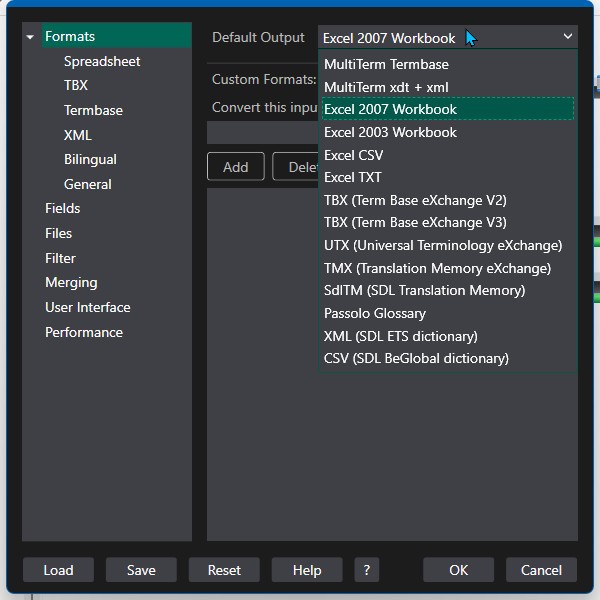600x600 pixels.
Task: Open the General format settings
Action: (x=88, y=184)
